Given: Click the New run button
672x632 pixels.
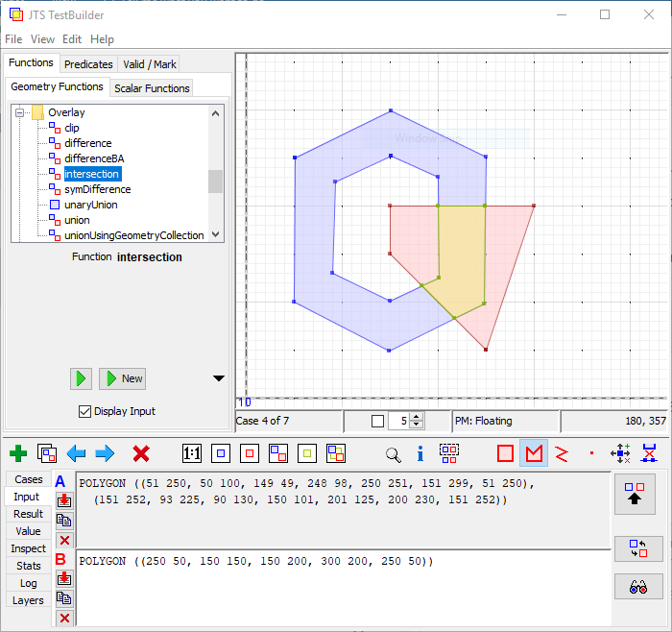Looking at the screenshot, I should pyautogui.click(x=123, y=378).
